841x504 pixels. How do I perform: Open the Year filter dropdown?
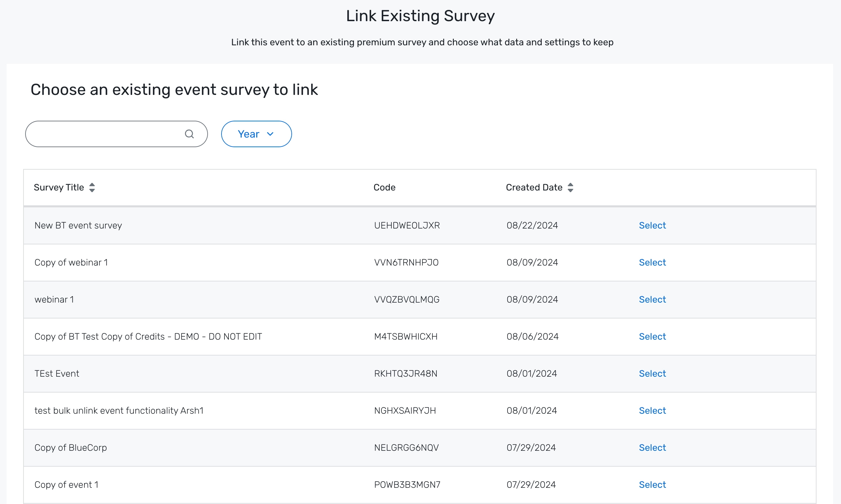coord(256,134)
